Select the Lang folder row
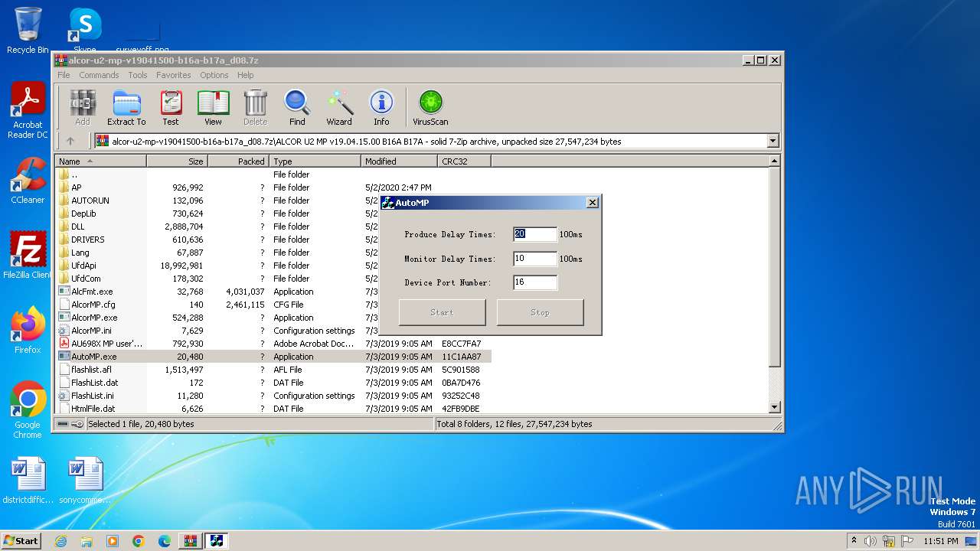This screenshot has height=551, width=980. pos(274,253)
